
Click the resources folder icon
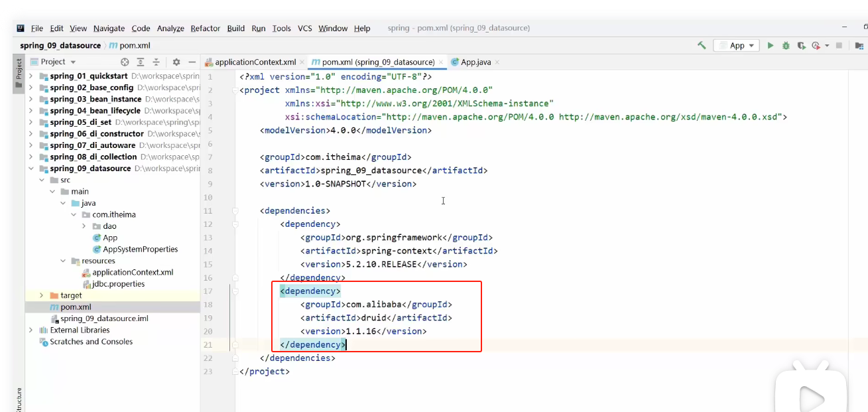click(x=76, y=261)
